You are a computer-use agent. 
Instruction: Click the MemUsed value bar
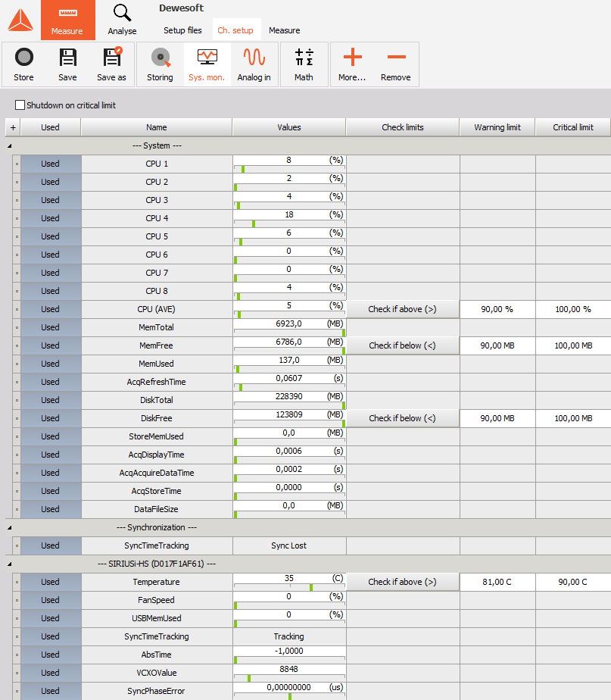(289, 364)
